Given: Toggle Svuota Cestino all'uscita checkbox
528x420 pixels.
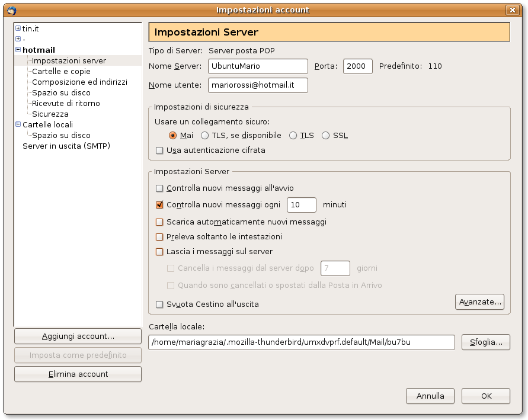Looking at the screenshot, I should 159,304.
